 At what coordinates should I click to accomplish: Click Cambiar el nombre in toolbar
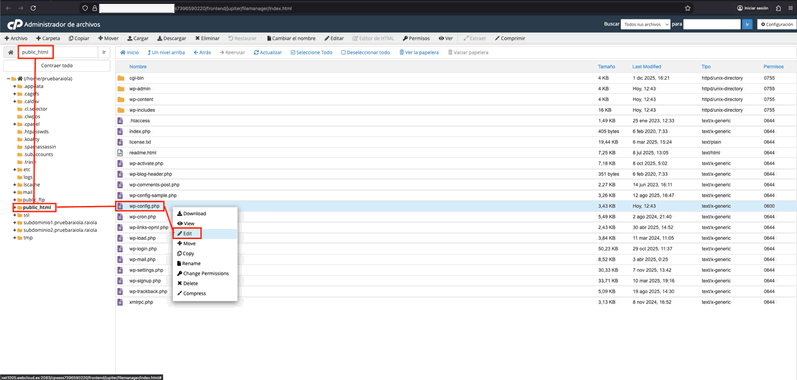pos(291,38)
